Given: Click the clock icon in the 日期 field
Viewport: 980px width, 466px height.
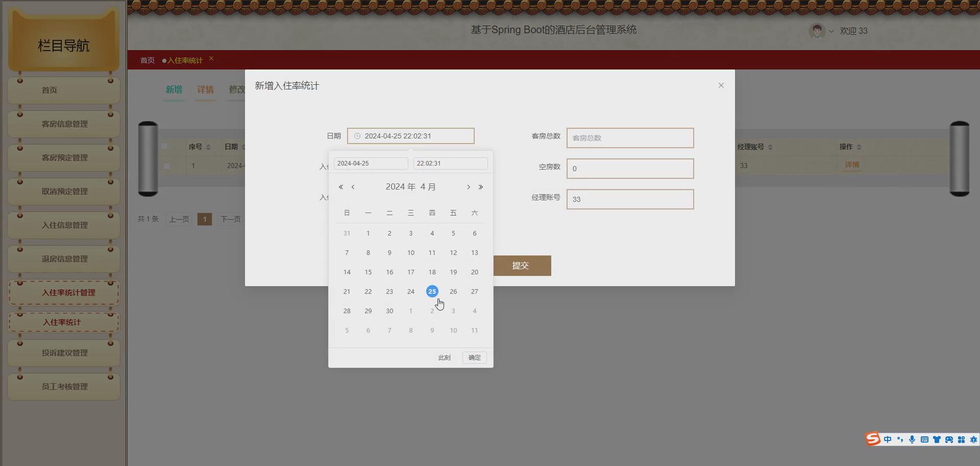Looking at the screenshot, I should 357,136.
